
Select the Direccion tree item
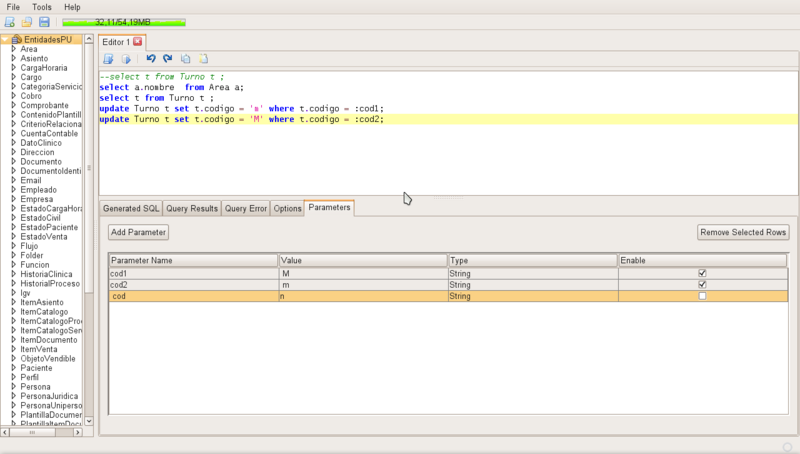click(37, 152)
